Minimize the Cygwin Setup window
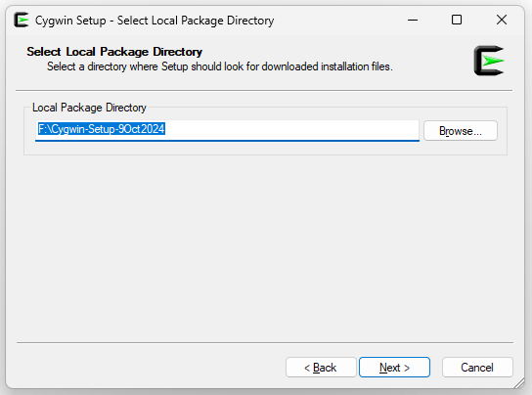This screenshot has width=532, height=395. [413, 20]
